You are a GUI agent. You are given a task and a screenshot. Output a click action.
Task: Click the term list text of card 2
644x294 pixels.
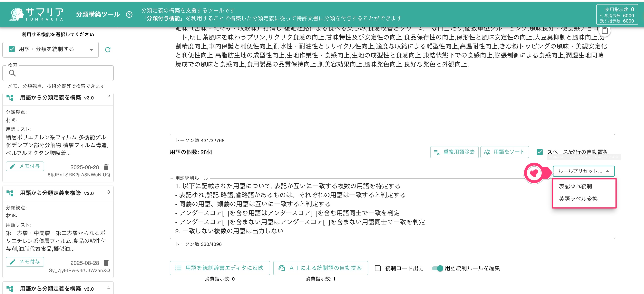(57, 145)
